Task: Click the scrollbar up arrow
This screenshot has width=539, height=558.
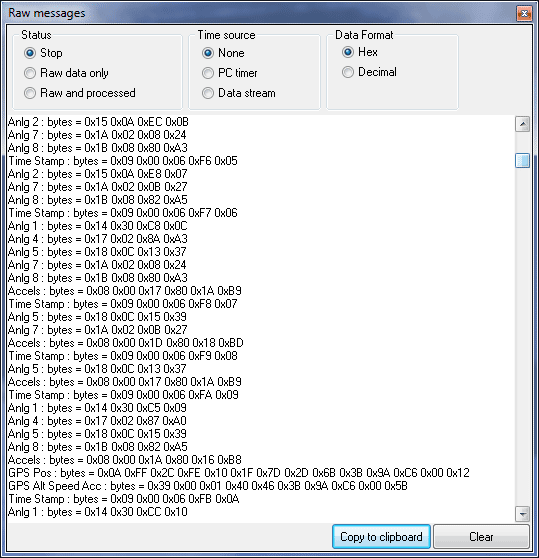Action: 522,124
